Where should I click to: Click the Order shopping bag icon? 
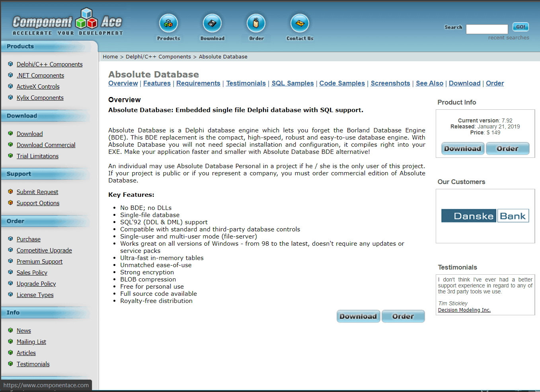pos(256,23)
